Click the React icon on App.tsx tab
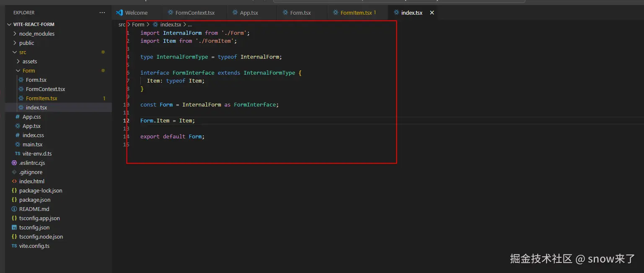This screenshot has height=273, width=644. coord(235,13)
